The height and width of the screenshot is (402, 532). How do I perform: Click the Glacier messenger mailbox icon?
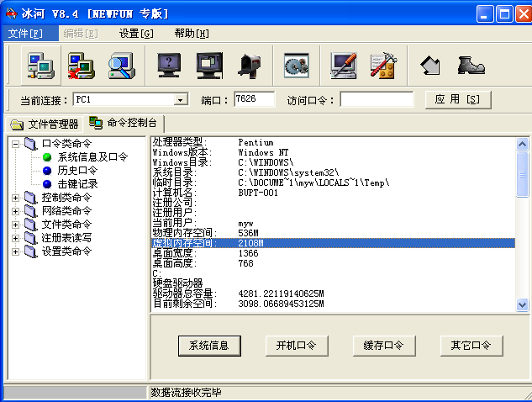pos(250,66)
